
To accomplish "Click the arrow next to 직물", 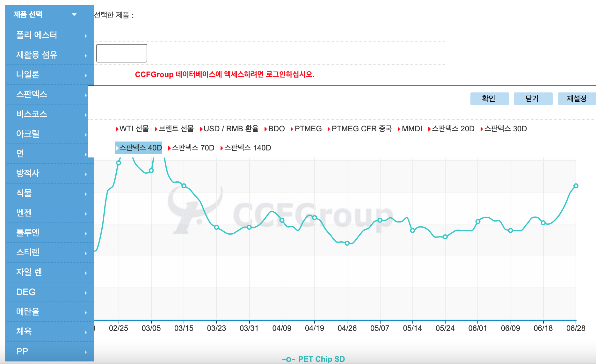I will click(86, 194).
